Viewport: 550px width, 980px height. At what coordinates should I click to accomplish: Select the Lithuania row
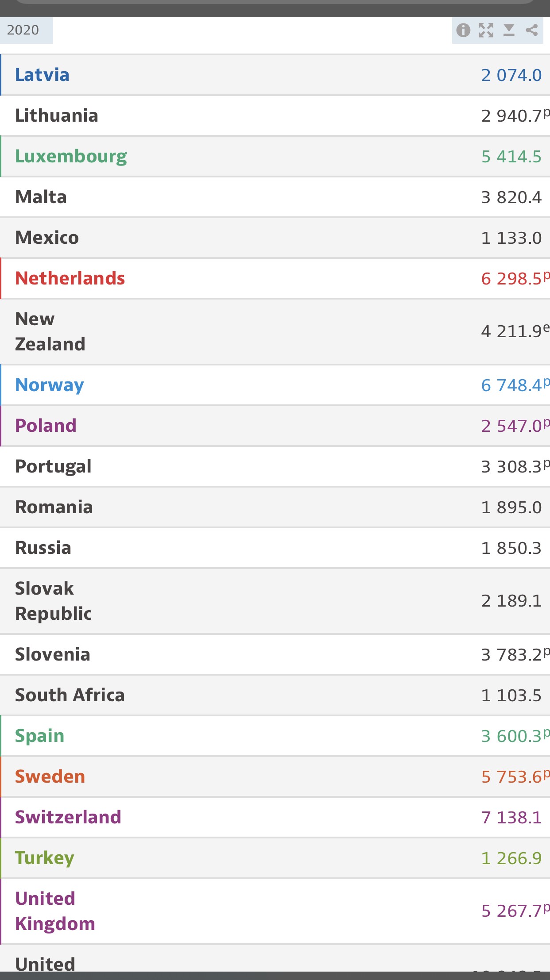point(275,115)
